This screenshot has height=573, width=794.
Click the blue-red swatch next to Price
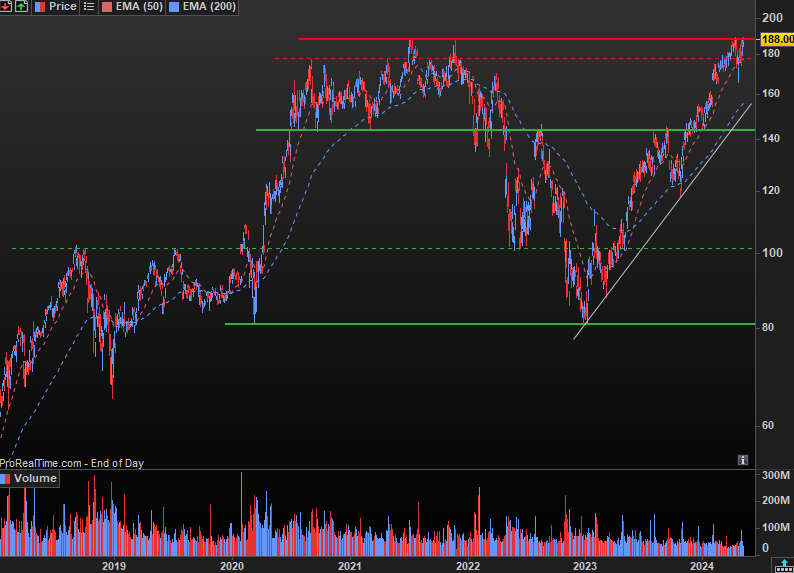(x=40, y=7)
